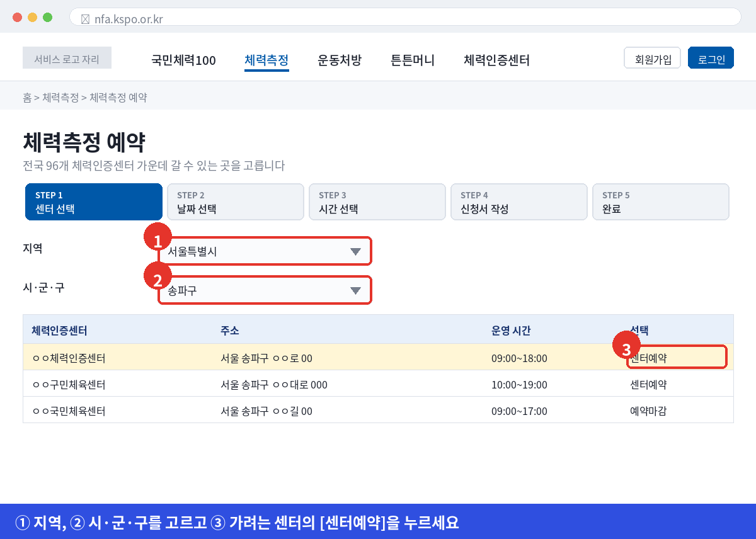Click the 09:00~18:00 operating hours cell
This screenshot has width=756, height=539.
(519, 358)
